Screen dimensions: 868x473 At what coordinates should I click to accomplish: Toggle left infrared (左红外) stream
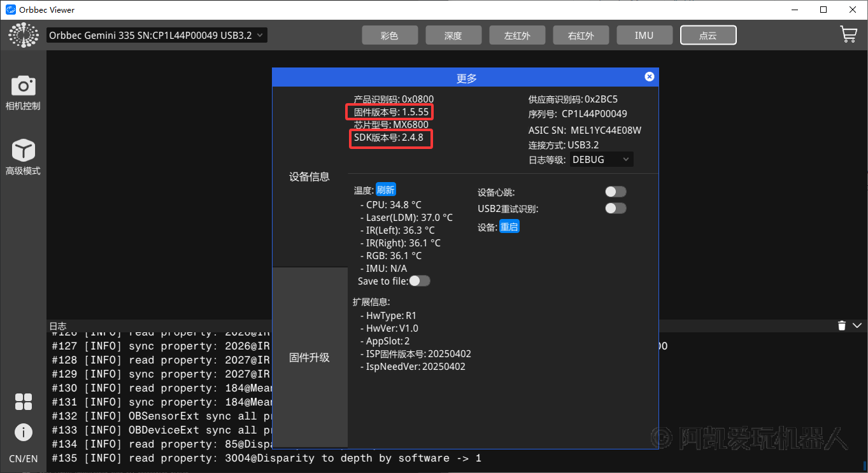click(x=517, y=35)
